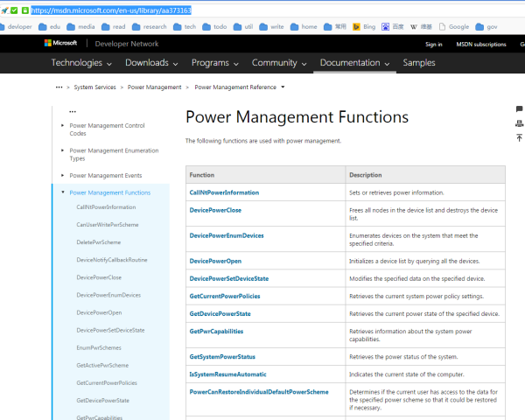The height and width of the screenshot is (420, 525).
Task: Expand Power Management Control Codes node
Action: 62,125
